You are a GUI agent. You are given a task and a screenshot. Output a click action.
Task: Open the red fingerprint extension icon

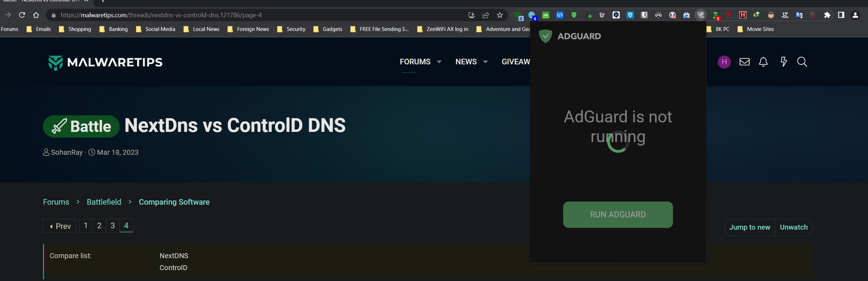coord(813,15)
